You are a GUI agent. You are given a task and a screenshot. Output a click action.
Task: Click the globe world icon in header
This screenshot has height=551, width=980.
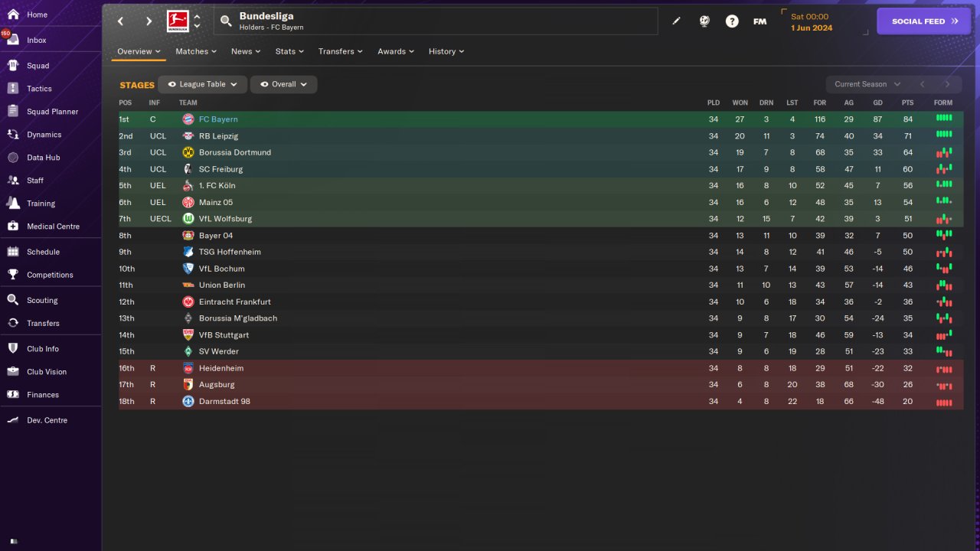[704, 21]
